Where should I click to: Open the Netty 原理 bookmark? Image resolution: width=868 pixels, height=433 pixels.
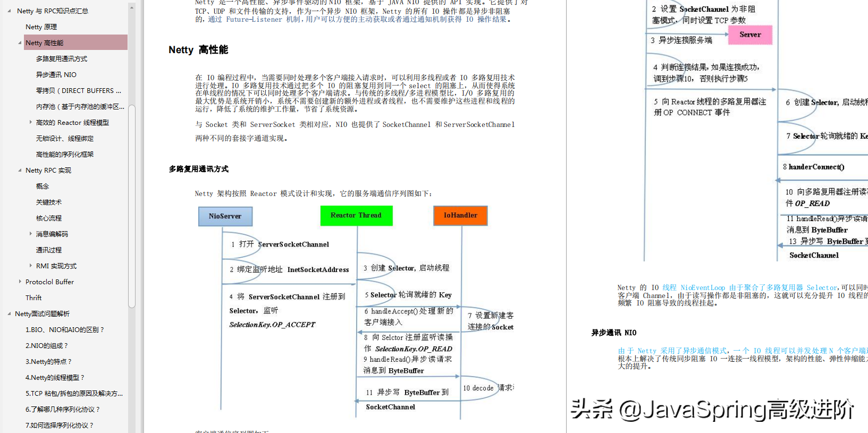(41, 27)
